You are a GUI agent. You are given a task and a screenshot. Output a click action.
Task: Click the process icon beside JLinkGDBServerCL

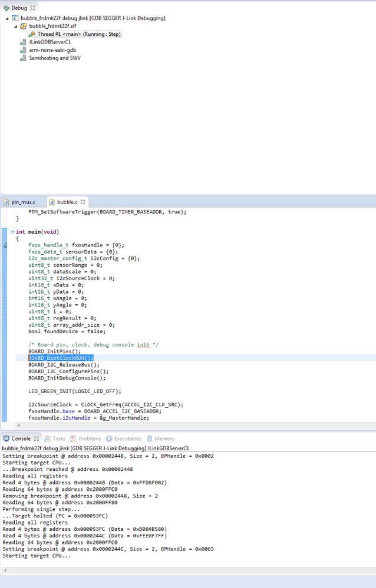coord(24,42)
